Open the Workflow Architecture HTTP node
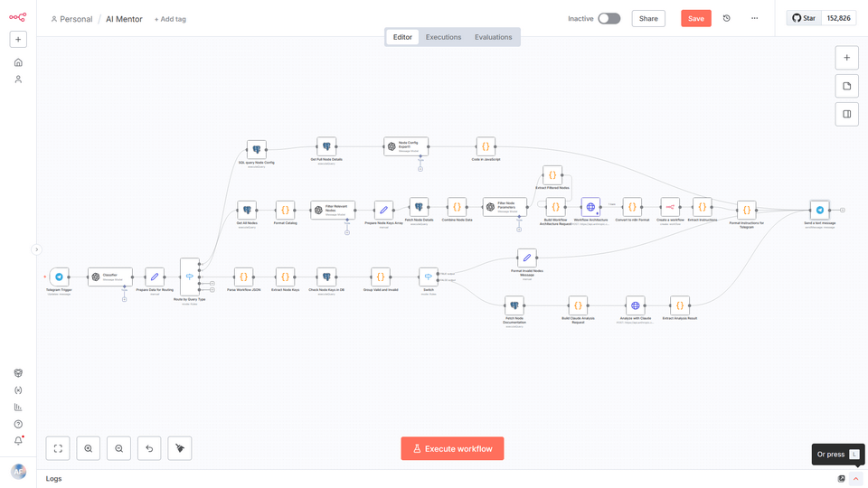The width and height of the screenshot is (868, 488). [590, 207]
